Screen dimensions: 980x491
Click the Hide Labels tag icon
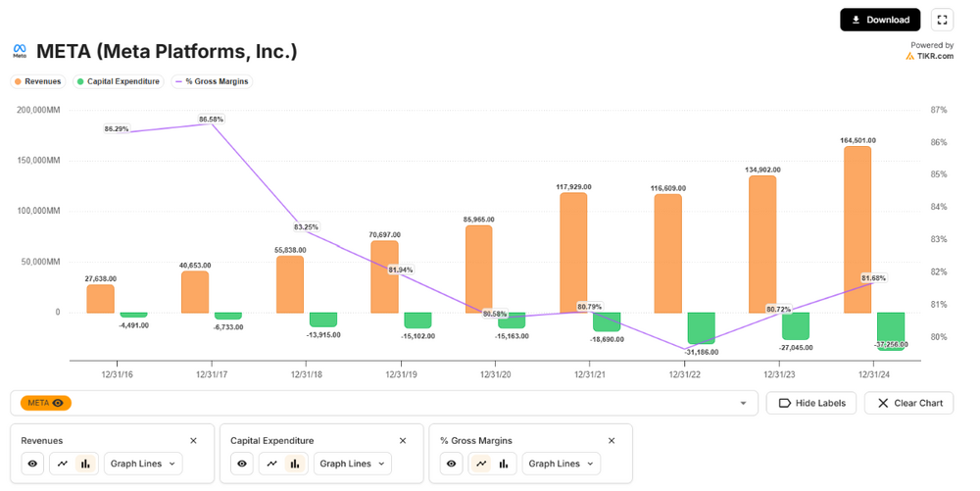pyautogui.click(x=785, y=403)
